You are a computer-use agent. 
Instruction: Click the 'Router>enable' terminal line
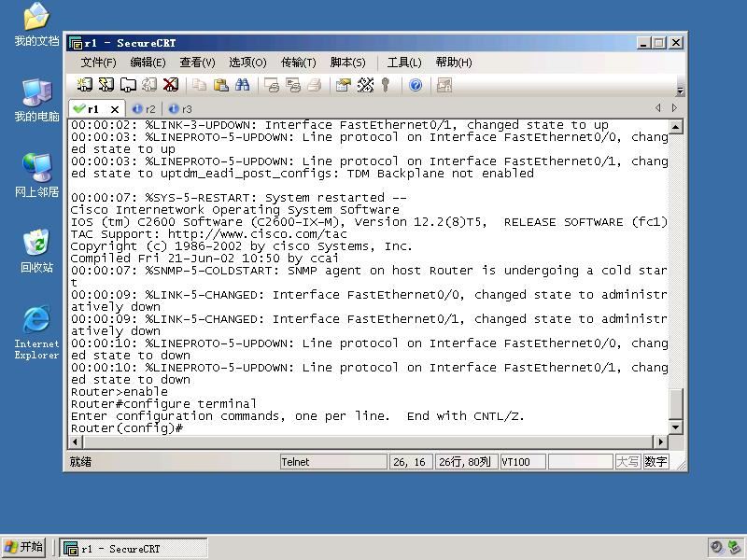(120, 392)
